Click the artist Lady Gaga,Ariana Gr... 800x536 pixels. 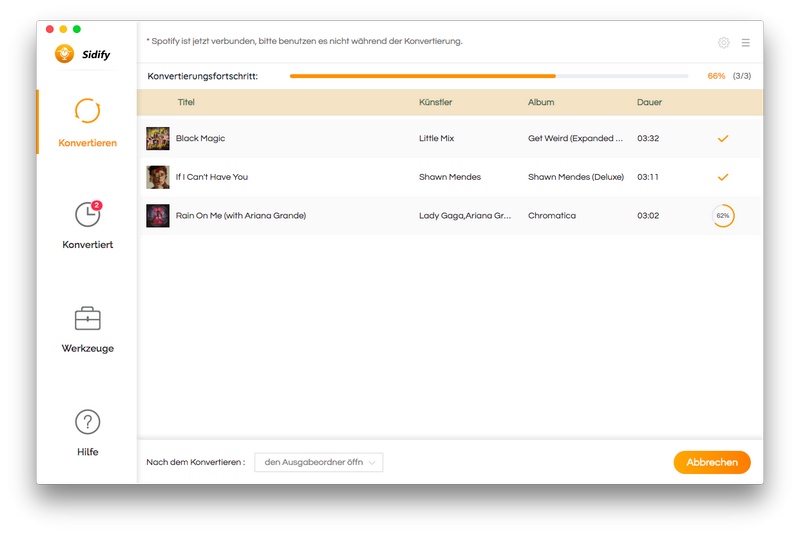[x=465, y=216]
